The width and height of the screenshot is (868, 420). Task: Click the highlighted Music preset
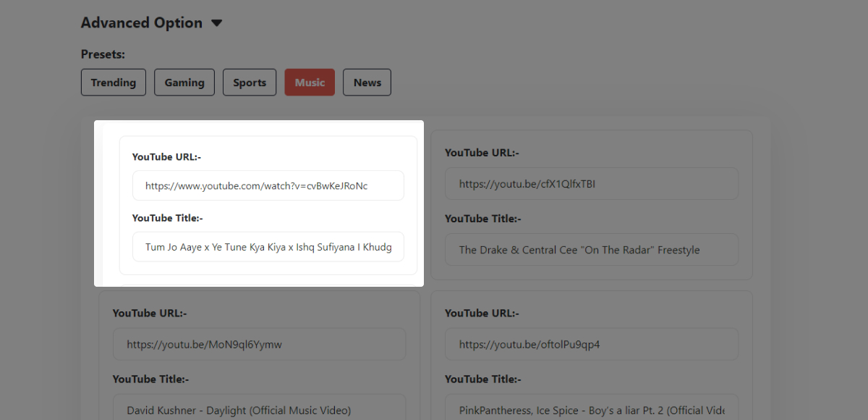[x=310, y=83]
